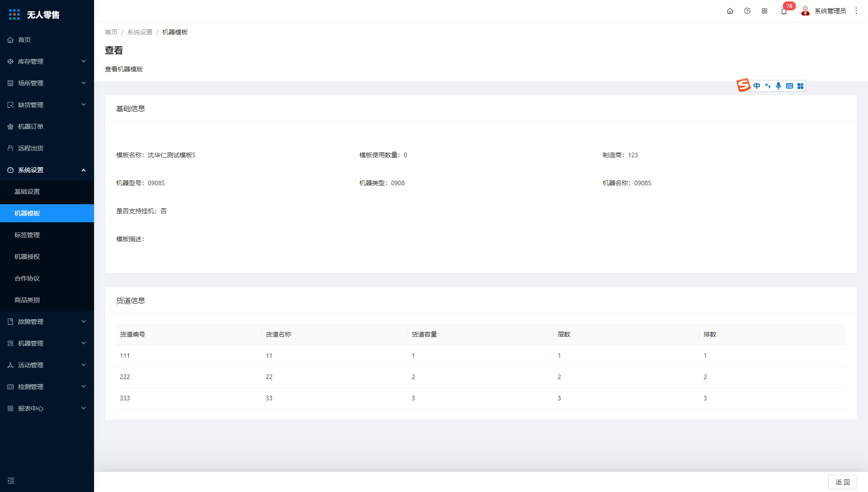Click 机器模板 breadcrumb item
The height and width of the screenshot is (492, 868).
point(175,32)
